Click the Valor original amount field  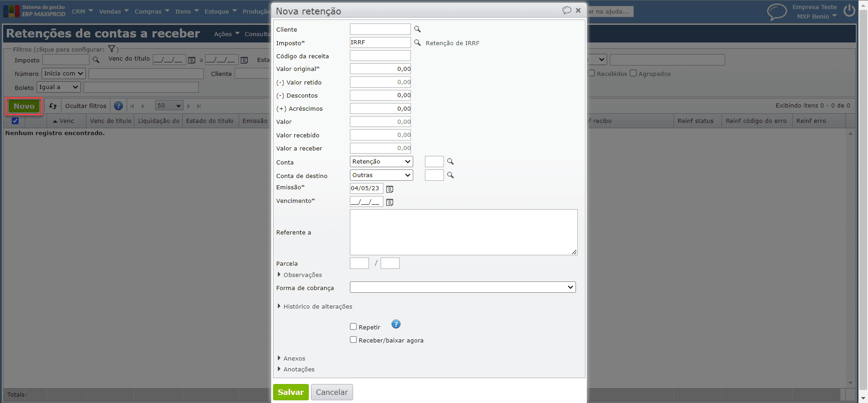[380, 69]
